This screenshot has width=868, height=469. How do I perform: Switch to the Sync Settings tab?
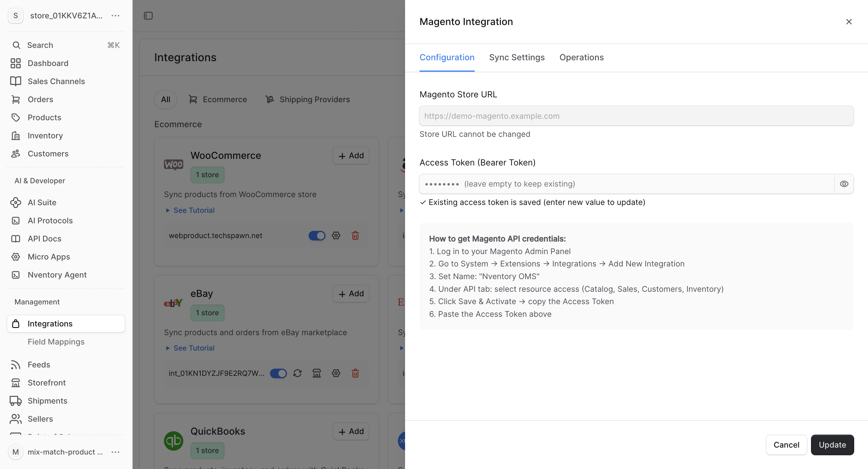pyautogui.click(x=517, y=58)
